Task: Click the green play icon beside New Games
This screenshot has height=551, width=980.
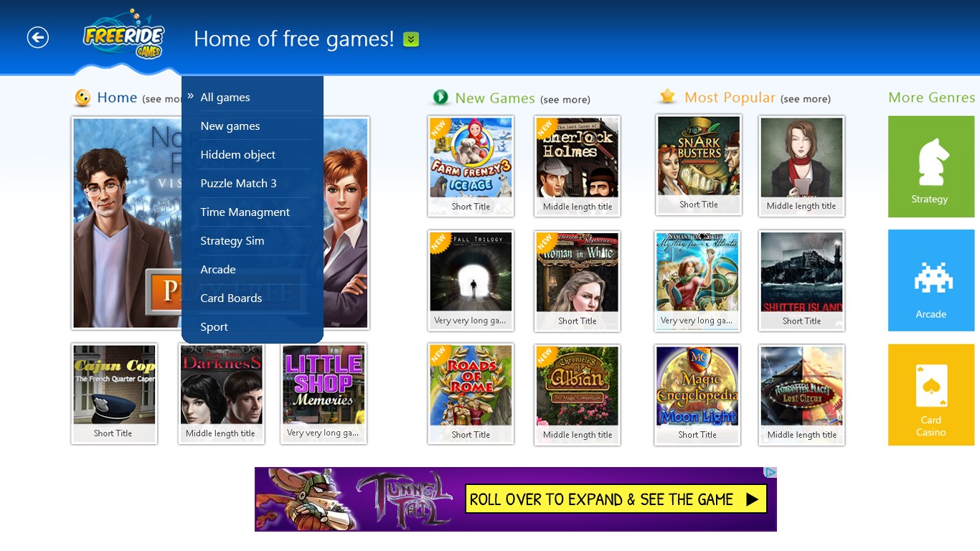Action: coord(440,98)
